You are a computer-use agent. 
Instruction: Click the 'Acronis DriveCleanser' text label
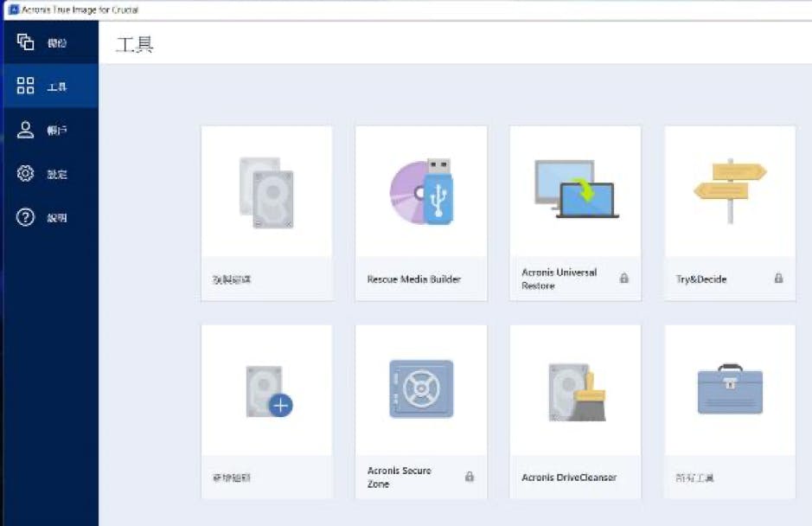point(567,478)
